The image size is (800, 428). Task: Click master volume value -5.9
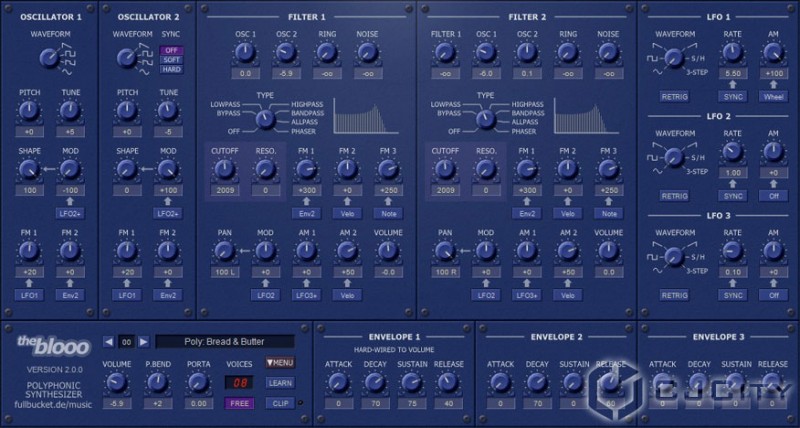coord(117,404)
